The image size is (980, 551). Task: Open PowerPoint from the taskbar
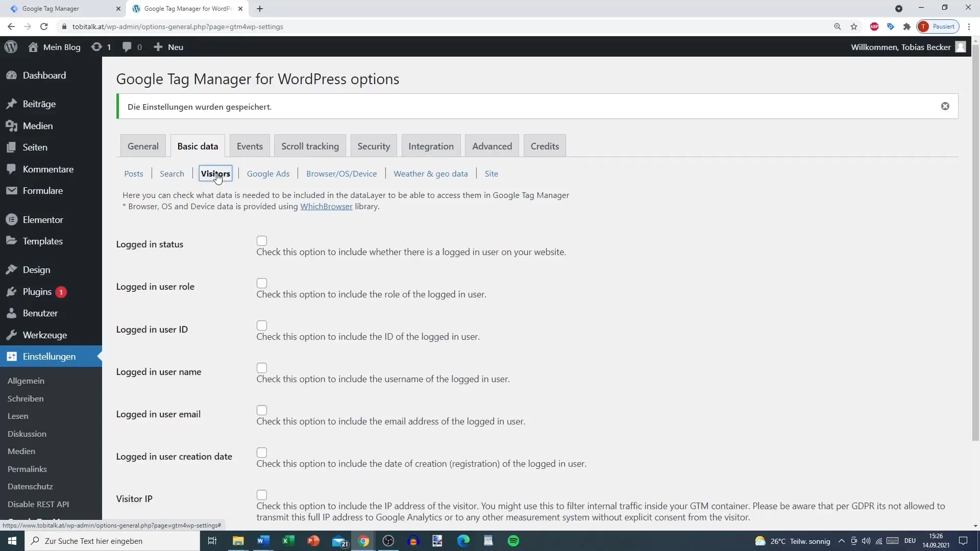coord(313,541)
